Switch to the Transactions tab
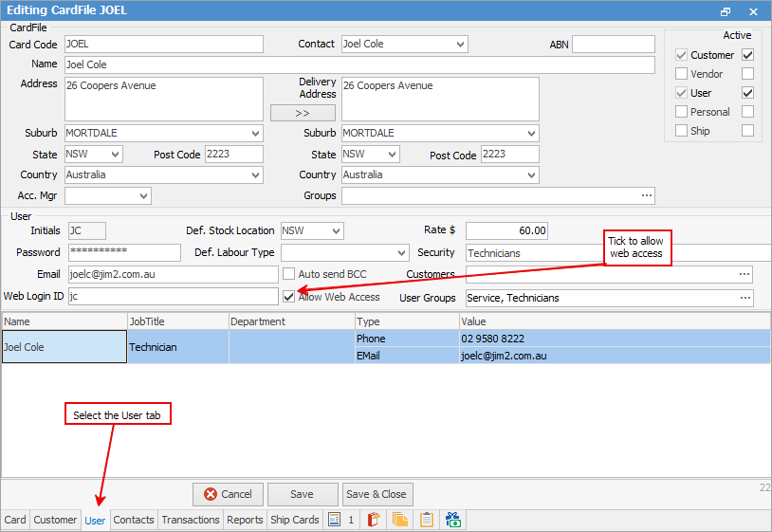The width and height of the screenshot is (772, 532). tap(191, 520)
